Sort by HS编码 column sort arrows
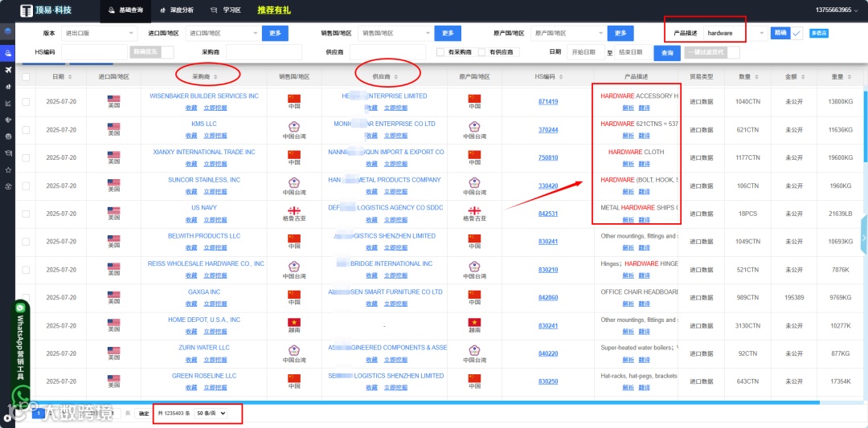 563,77
